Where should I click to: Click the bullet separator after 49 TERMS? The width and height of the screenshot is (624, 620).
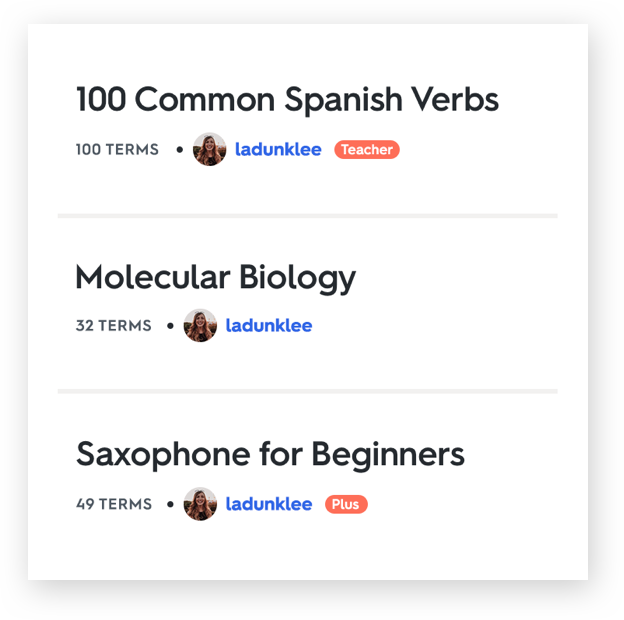(x=170, y=504)
